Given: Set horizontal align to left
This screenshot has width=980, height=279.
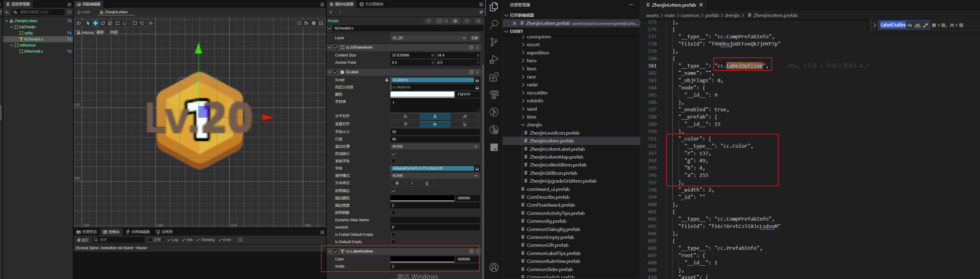Looking at the screenshot, I should [x=405, y=116].
